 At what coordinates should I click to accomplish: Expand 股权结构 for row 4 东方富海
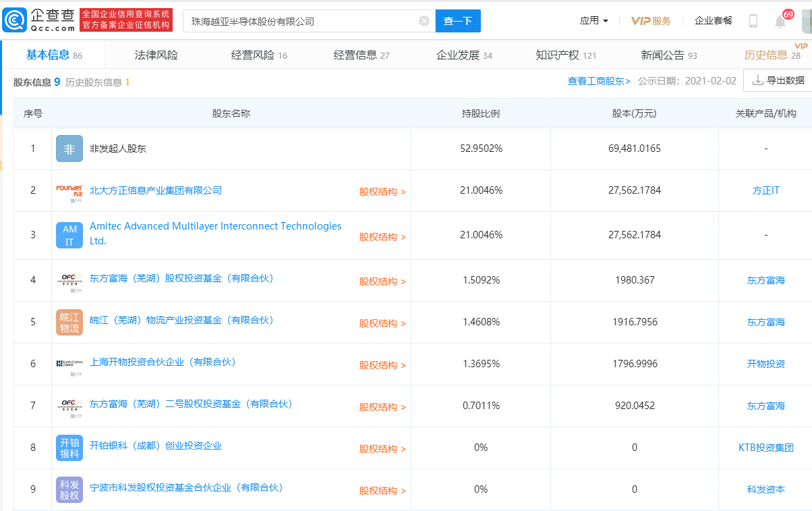coord(382,281)
